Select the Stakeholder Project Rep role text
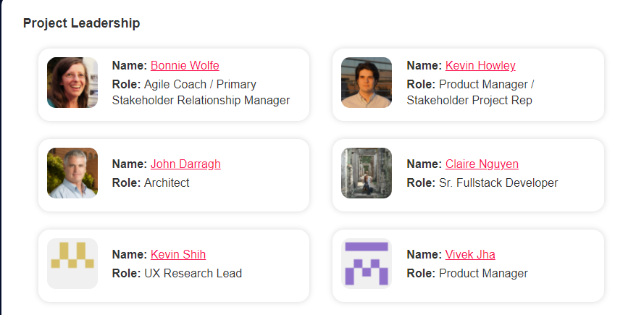 coord(469,100)
